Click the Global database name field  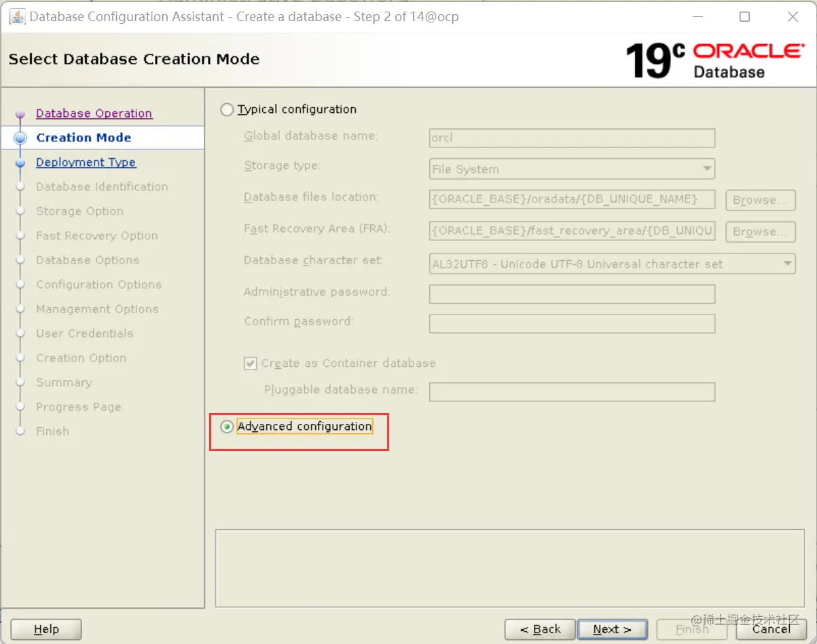coord(572,138)
